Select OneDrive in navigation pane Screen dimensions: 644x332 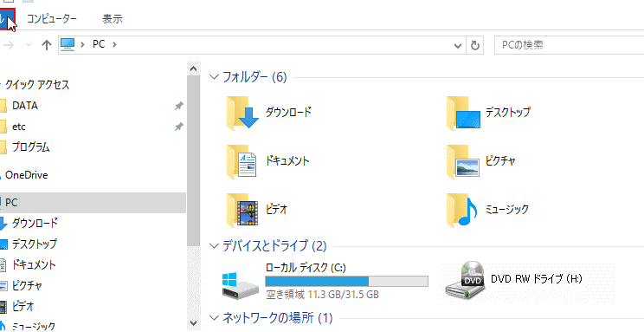point(26,175)
